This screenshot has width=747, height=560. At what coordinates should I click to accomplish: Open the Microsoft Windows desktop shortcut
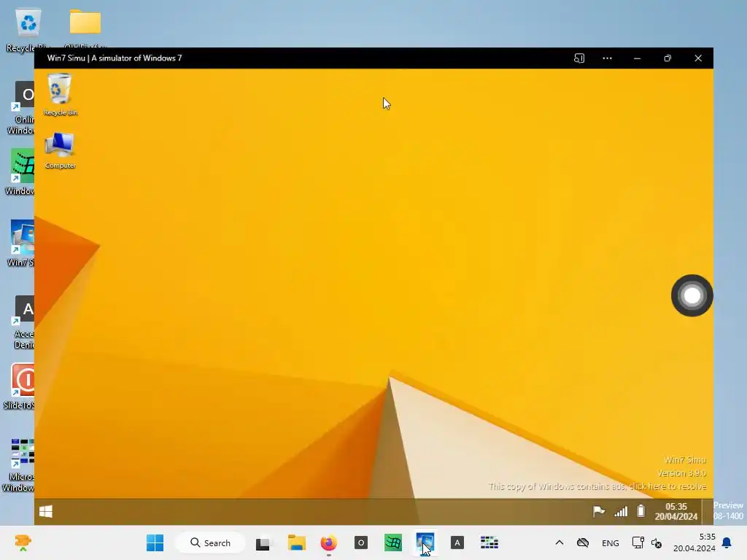pos(19,464)
